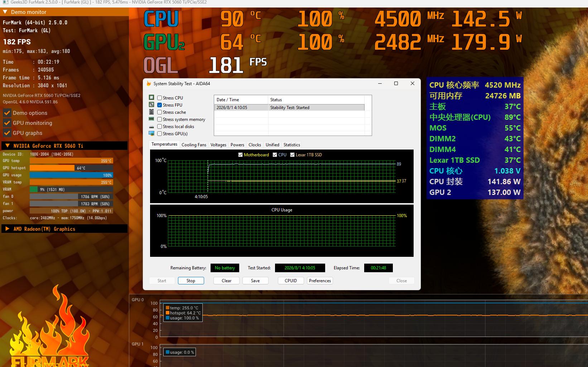The height and width of the screenshot is (367, 588).
Task: Minimize the AIDA64 System Stability Test window
Action: tap(380, 83)
